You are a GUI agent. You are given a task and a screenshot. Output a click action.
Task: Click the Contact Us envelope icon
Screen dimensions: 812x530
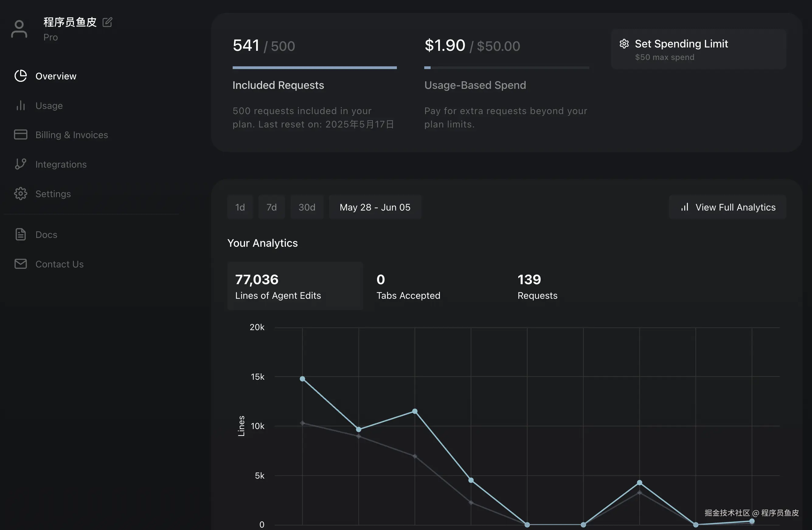coord(20,264)
